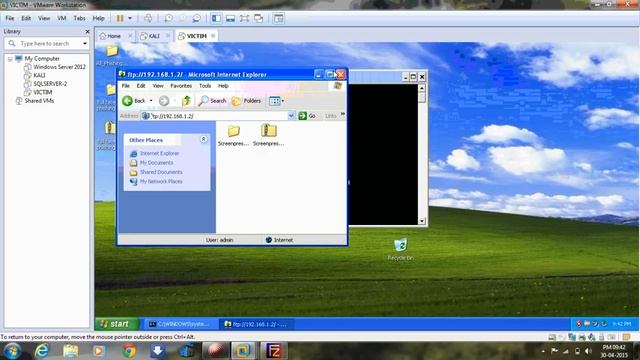Image resolution: width=640 pixels, height=360 pixels.
Task: Collapse the Other Places panel
Action: point(203,140)
